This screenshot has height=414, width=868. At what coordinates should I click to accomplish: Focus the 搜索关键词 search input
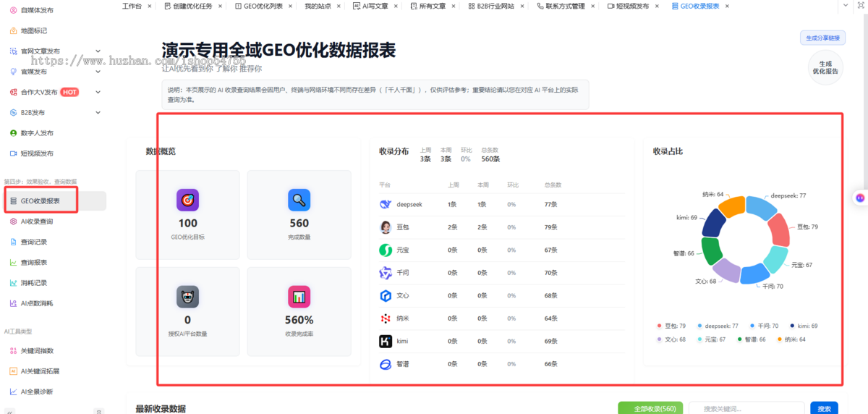tap(746, 408)
